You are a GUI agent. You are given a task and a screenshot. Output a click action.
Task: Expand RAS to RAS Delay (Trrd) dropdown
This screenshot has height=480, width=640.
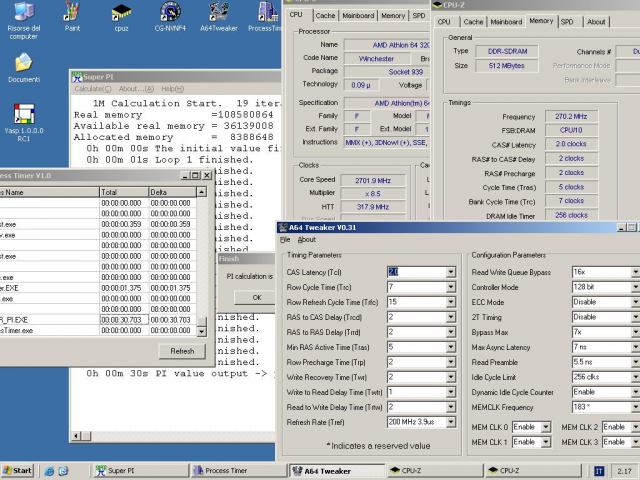pos(451,332)
